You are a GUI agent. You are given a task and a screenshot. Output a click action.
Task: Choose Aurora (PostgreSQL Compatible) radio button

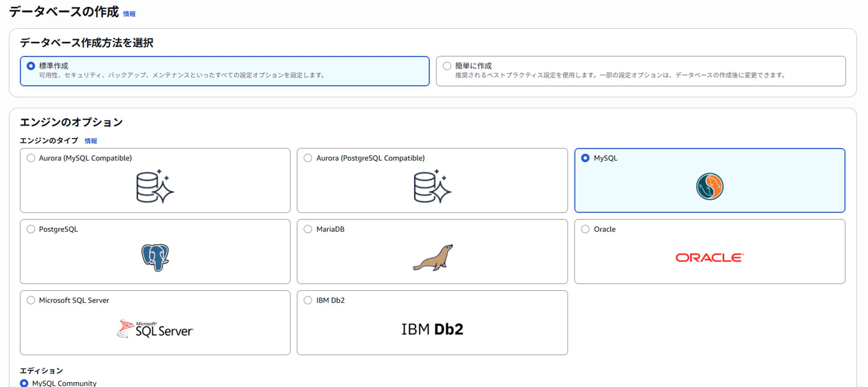308,158
